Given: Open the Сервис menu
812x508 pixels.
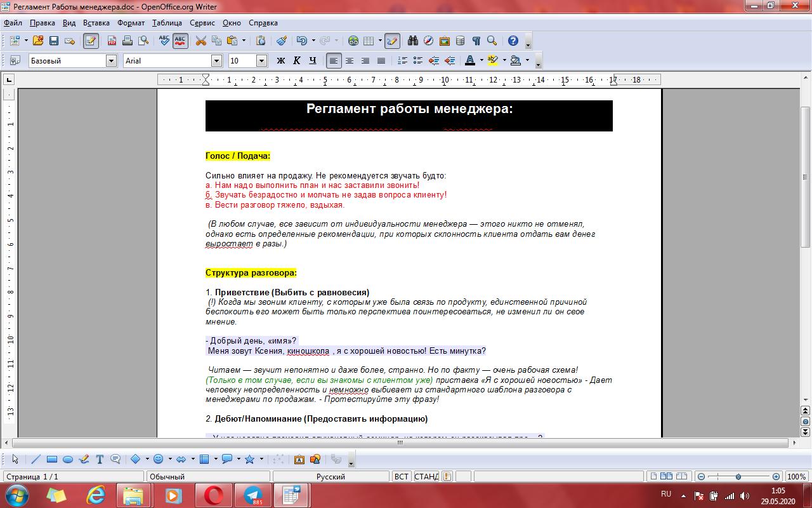Looking at the screenshot, I should [x=202, y=23].
